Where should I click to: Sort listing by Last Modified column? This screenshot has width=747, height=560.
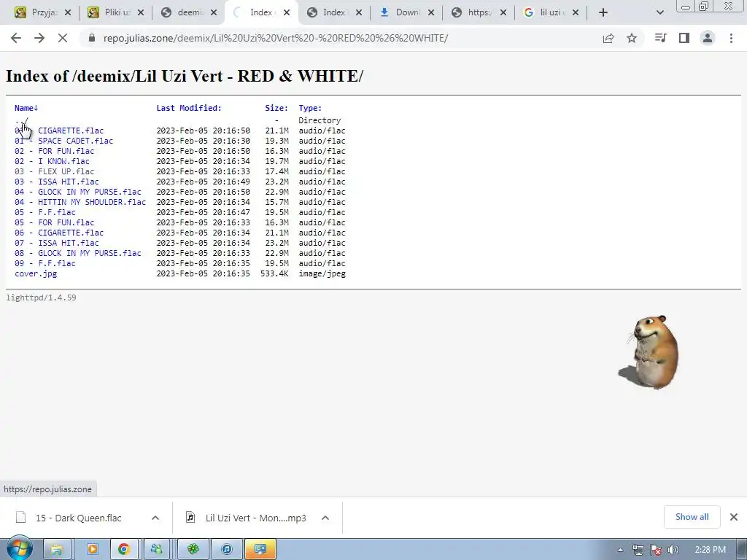click(189, 108)
